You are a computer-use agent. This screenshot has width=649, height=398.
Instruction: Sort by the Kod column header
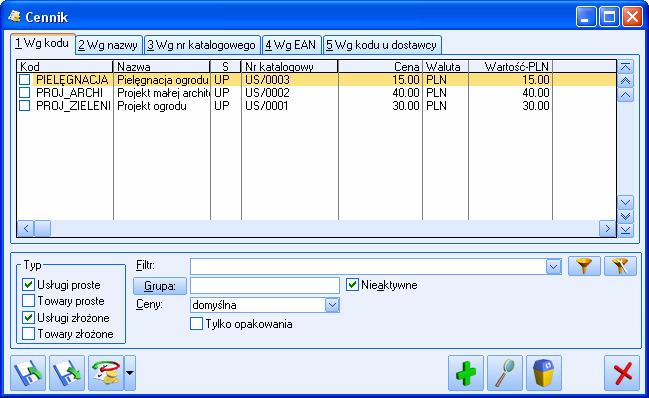tap(65, 67)
